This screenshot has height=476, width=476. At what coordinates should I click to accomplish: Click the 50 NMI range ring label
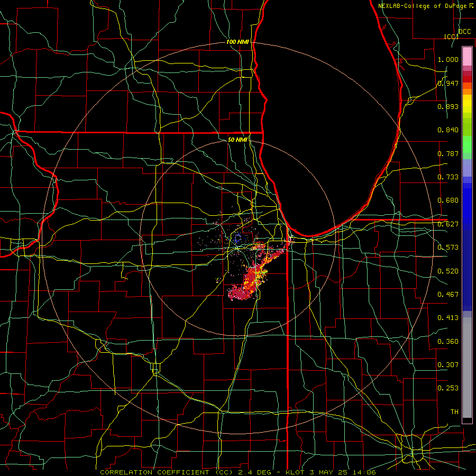point(237,140)
